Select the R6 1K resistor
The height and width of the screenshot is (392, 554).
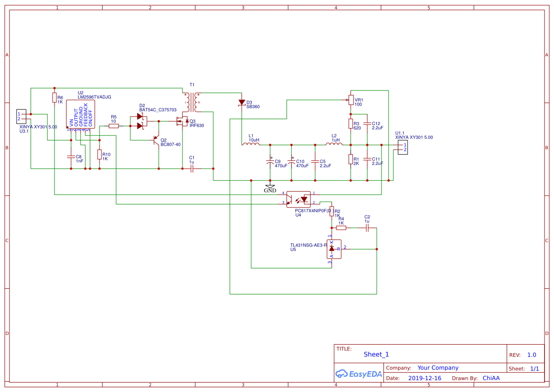tap(54, 98)
